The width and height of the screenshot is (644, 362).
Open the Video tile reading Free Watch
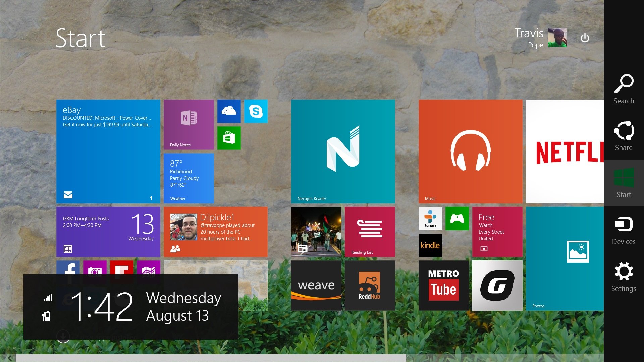click(x=497, y=232)
